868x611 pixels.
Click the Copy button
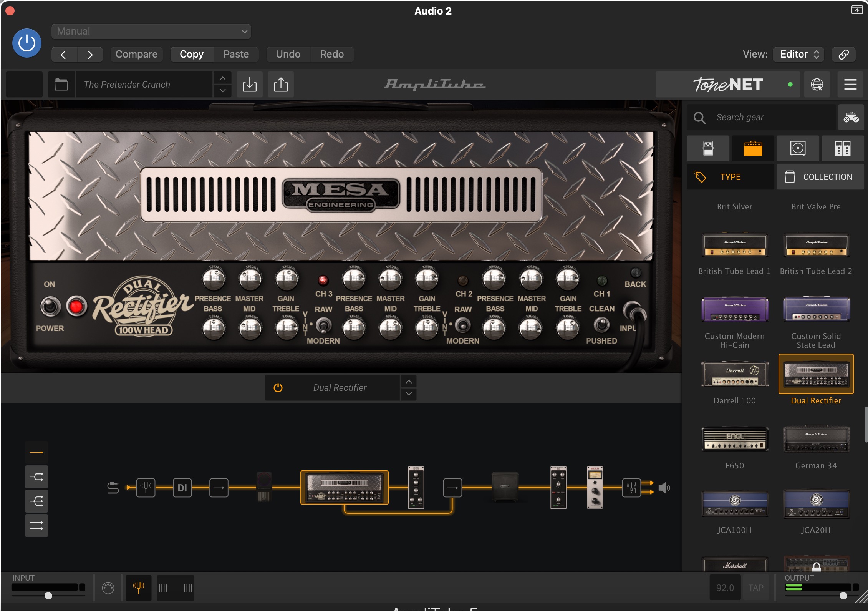coord(192,55)
